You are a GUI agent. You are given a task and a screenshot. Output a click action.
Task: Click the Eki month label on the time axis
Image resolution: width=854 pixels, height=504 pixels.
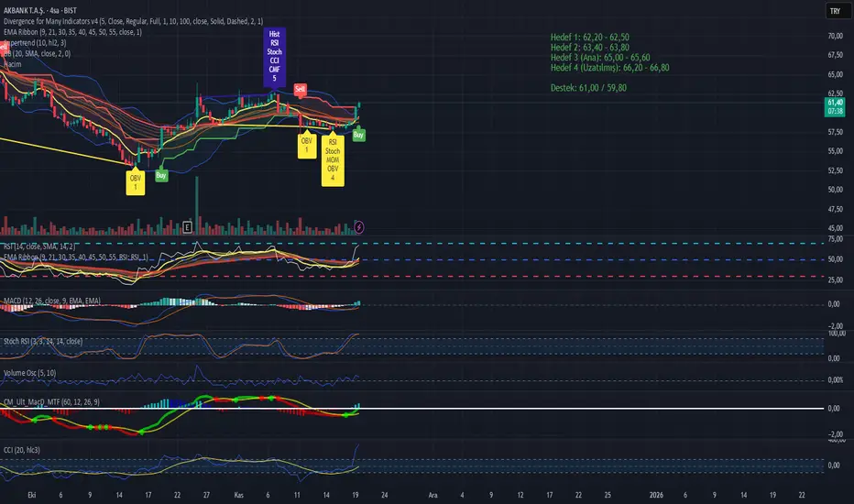31,495
